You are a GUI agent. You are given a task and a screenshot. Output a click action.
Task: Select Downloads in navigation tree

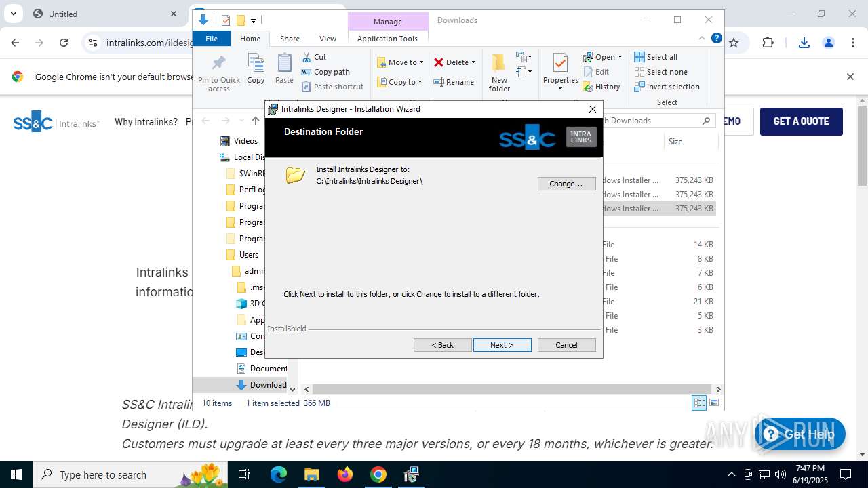(268, 385)
